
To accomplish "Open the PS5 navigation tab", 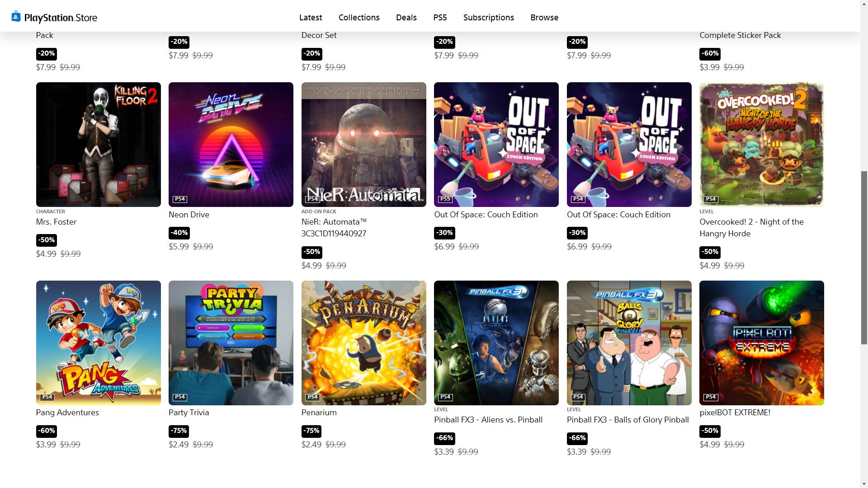I will (440, 18).
